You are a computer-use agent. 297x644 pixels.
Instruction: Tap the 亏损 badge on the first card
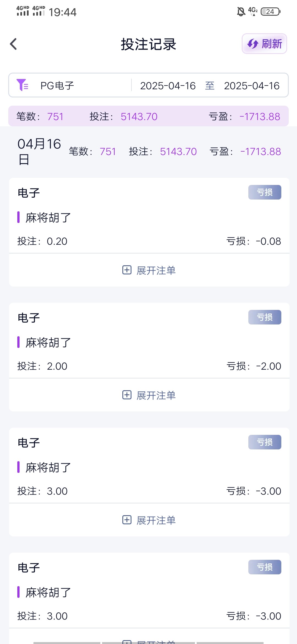[x=265, y=192]
